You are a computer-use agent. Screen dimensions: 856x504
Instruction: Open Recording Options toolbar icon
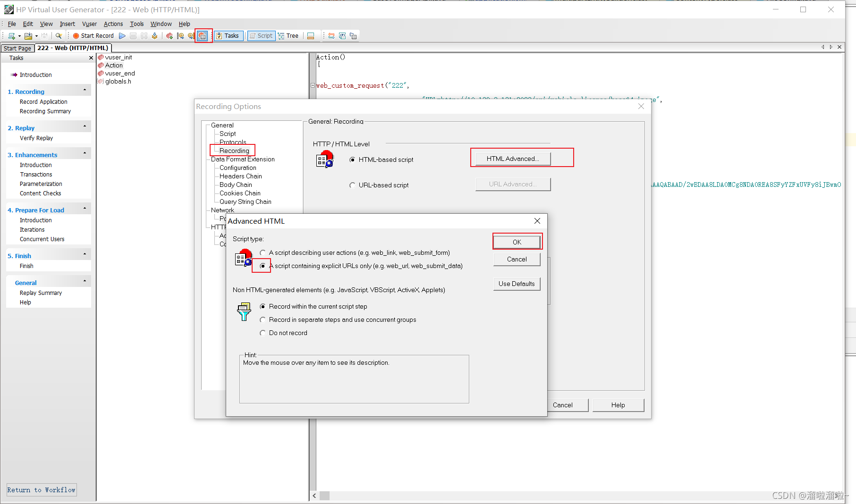click(202, 36)
